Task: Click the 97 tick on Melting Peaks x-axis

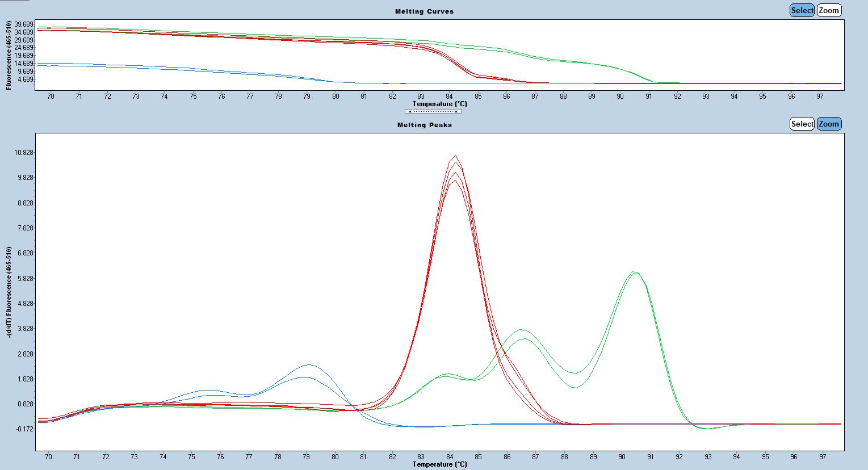Action: (822, 456)
